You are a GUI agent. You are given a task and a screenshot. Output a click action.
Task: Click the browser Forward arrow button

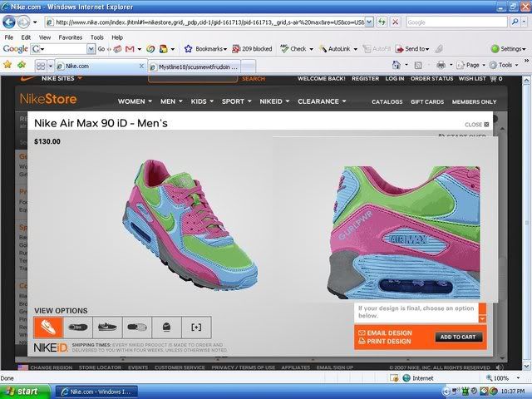[x=23, y=22]
